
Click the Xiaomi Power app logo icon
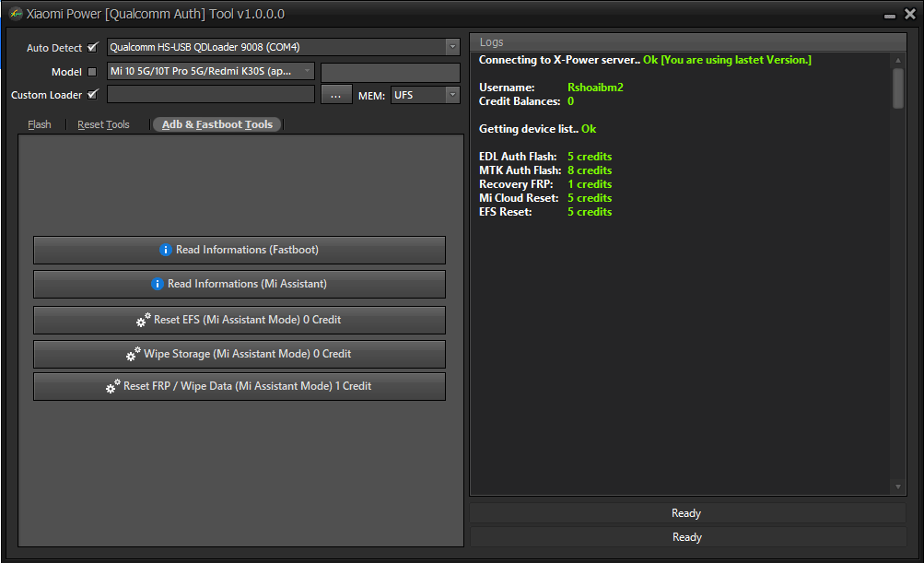[15, 14]
